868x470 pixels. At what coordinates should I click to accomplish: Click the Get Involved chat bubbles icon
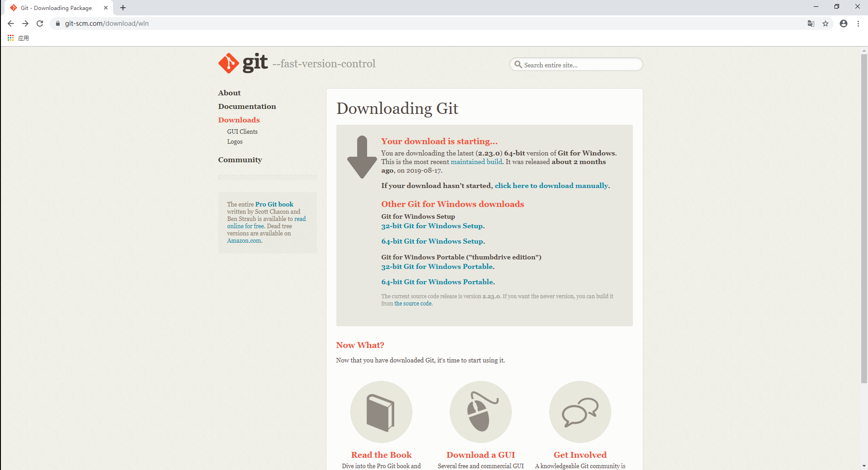point(580,412)
